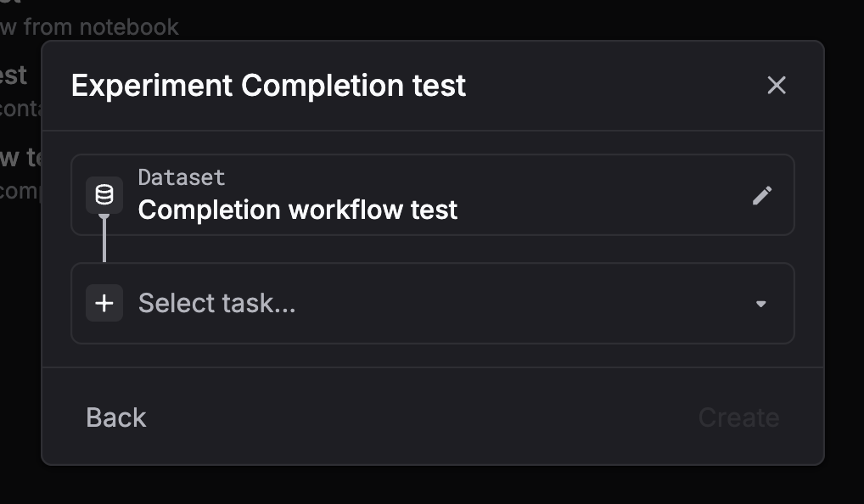This screenshot has height=504, width=864.
Task: Click the downward chevron on the task row
Action: click(760, 303)
